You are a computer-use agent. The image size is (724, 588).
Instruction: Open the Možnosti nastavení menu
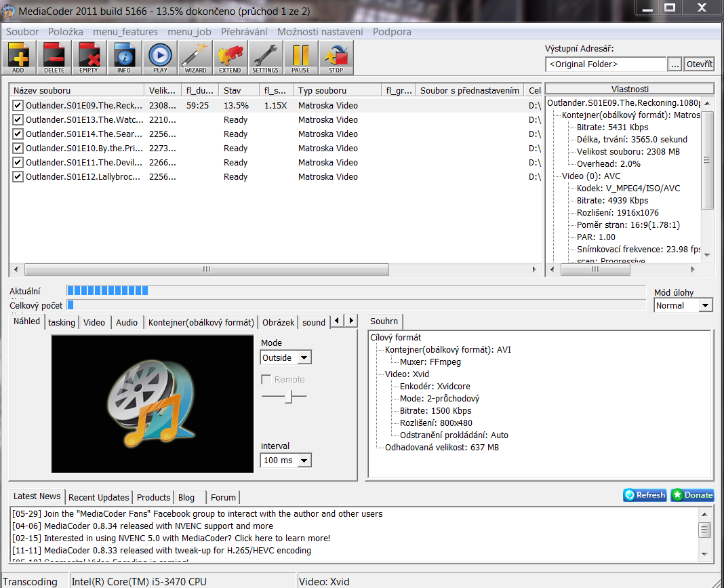pyautogui.click(x=320, y=32)
